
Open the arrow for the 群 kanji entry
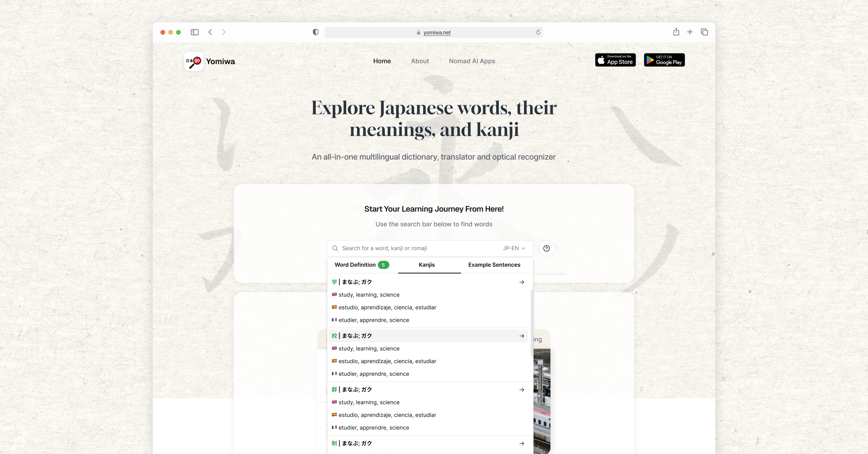[x=522, y=390]
